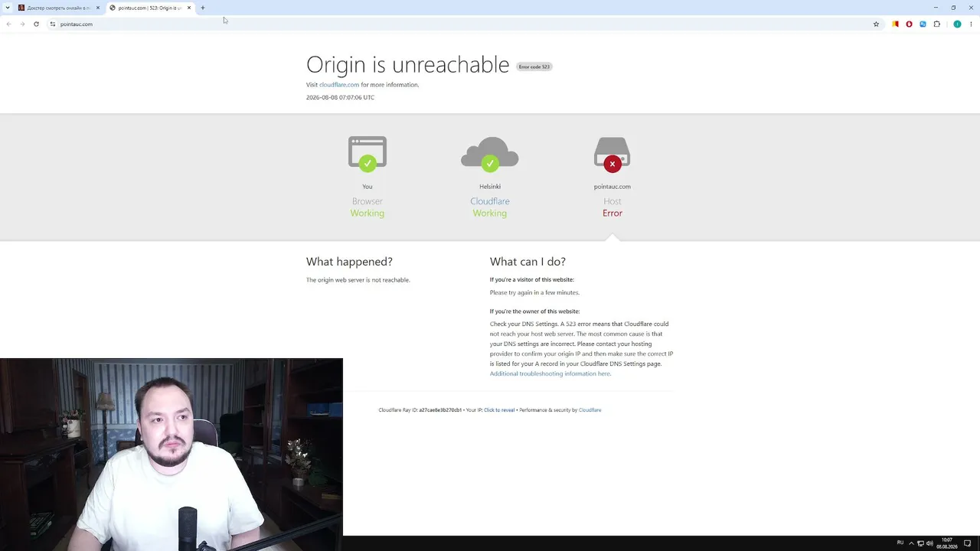
Task: View site information icon in address bar
Action: [x=53, y=24]
